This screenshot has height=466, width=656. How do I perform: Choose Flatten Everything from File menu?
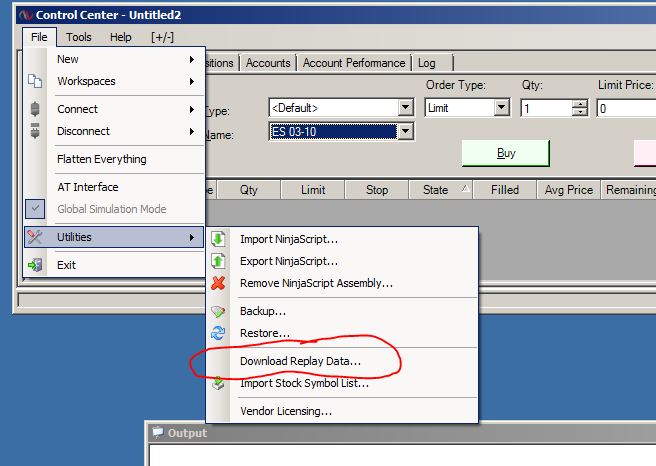pyautogui.click(x=114, y=159)
